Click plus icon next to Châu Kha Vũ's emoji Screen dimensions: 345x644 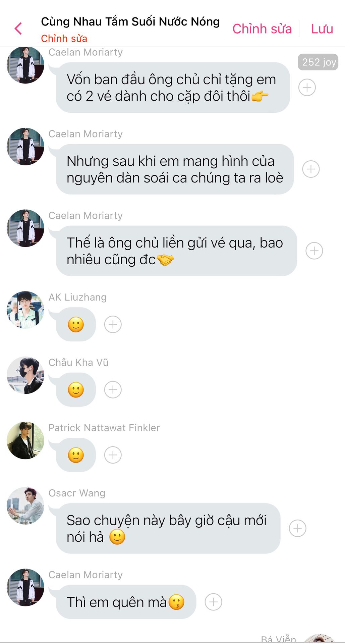pos(113,390)
